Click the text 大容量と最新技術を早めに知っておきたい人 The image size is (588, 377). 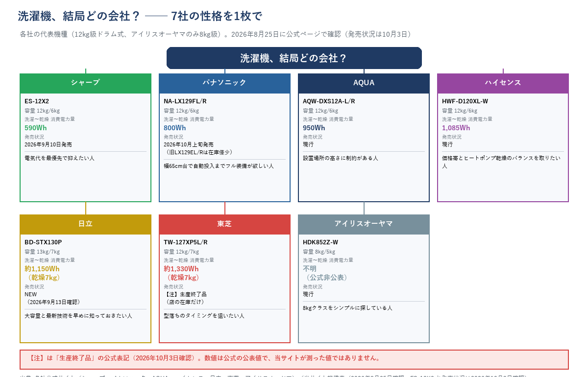pos(78,316)
